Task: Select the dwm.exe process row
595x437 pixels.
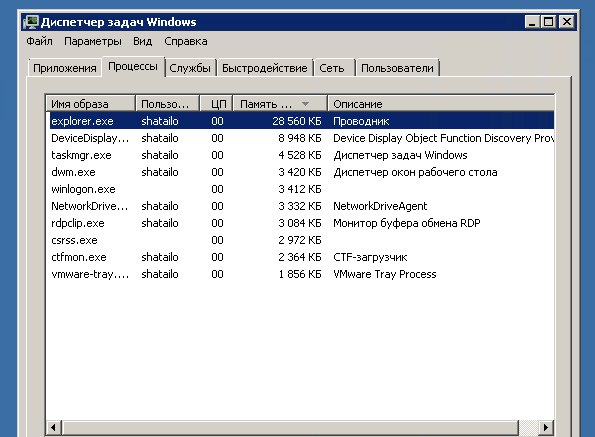Action: pos(300,172)
